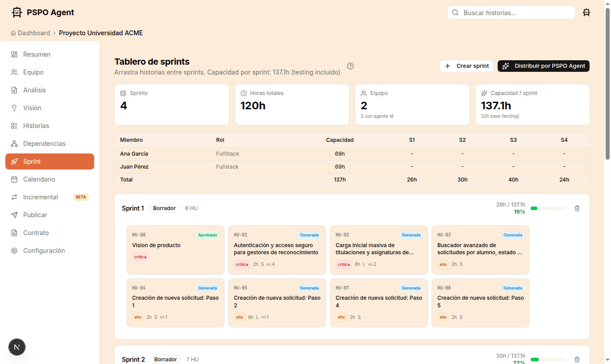Select the Contrato document icon
Viewport: 611px width, 364px height.
click(14, 232)
